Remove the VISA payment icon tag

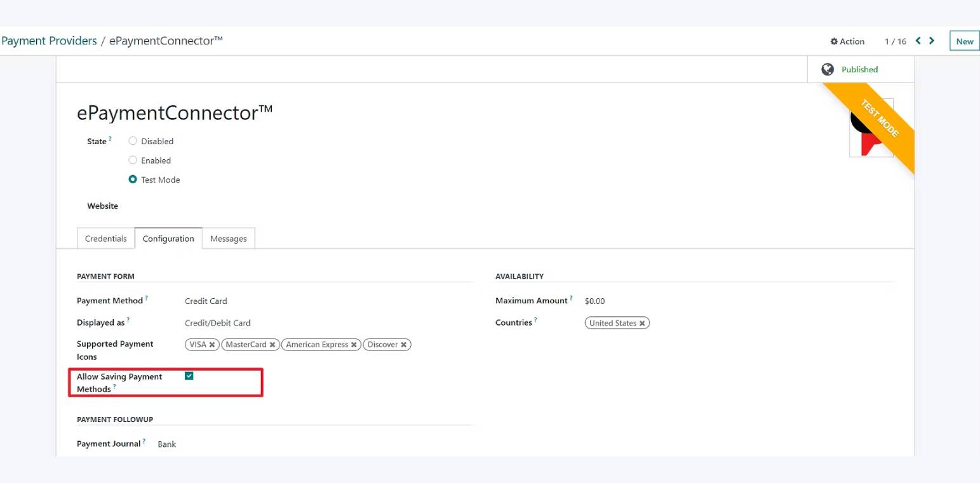212,345
